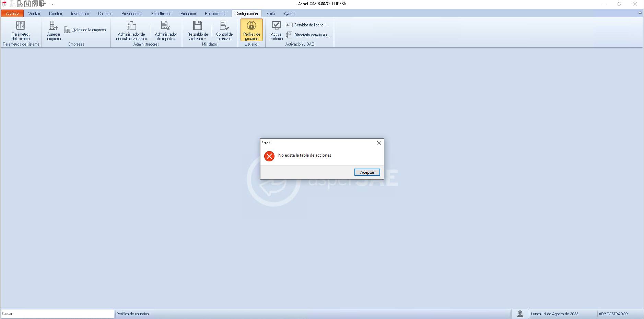
Task: Open Parámetros del sistema
Action: coord(21,30)
